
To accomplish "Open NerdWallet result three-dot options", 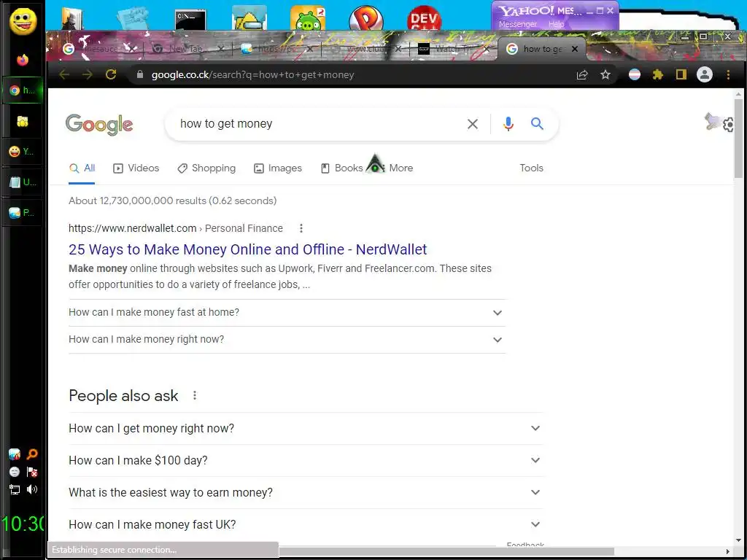I will (x=301, y=228).
